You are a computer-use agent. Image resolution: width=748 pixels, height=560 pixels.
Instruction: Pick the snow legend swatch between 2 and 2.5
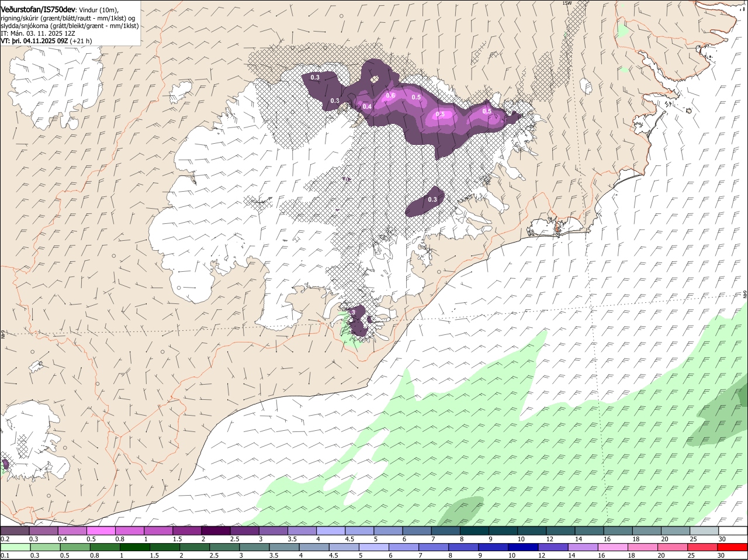(216, 530)
